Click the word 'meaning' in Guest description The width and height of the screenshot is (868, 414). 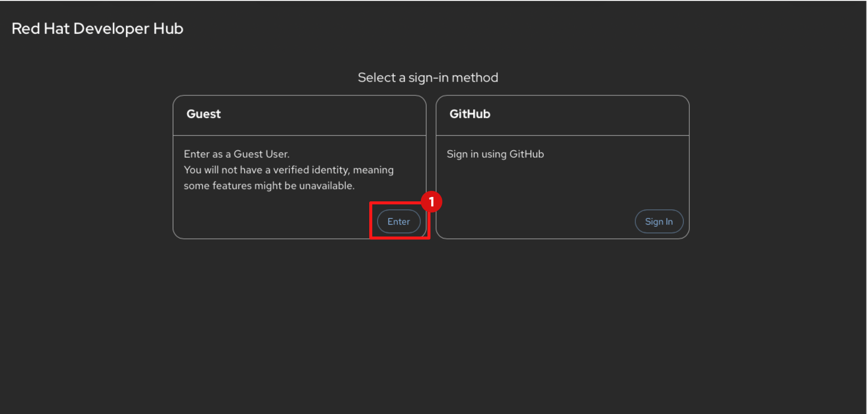(x=373, y=170)
